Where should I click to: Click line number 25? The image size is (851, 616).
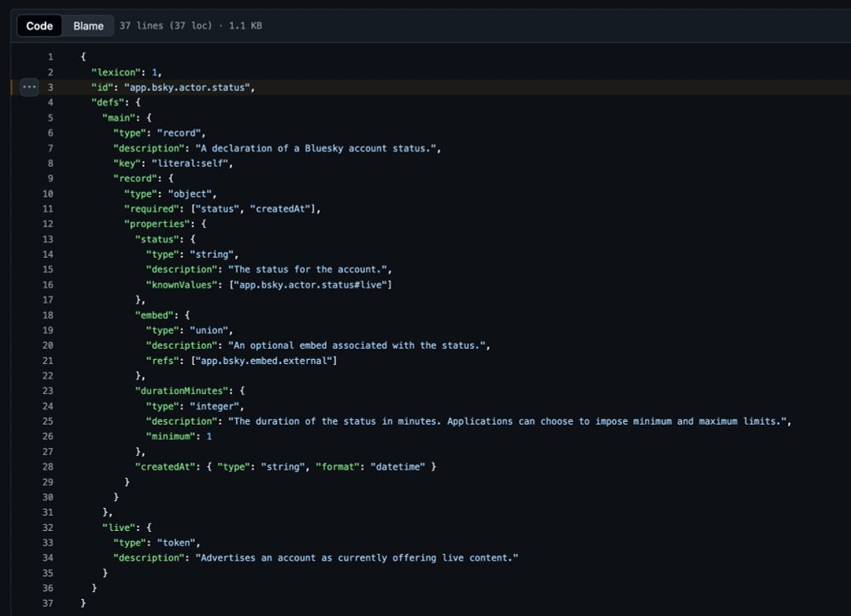pos(48,421)
